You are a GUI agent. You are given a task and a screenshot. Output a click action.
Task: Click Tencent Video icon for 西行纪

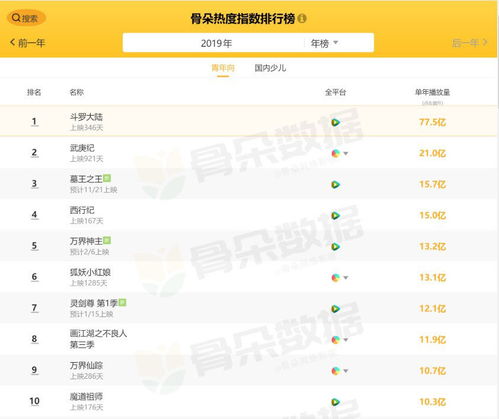pyautogui.click(x=335, y=215)
